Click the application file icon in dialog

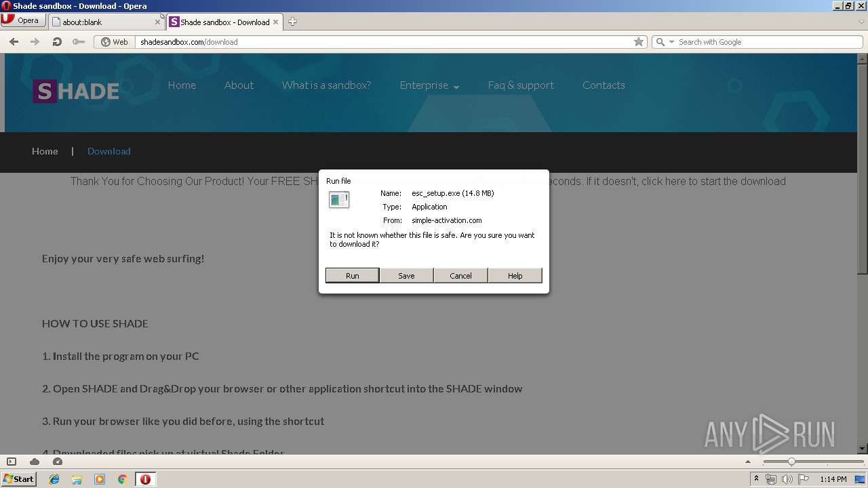click(x=339, y=199)
